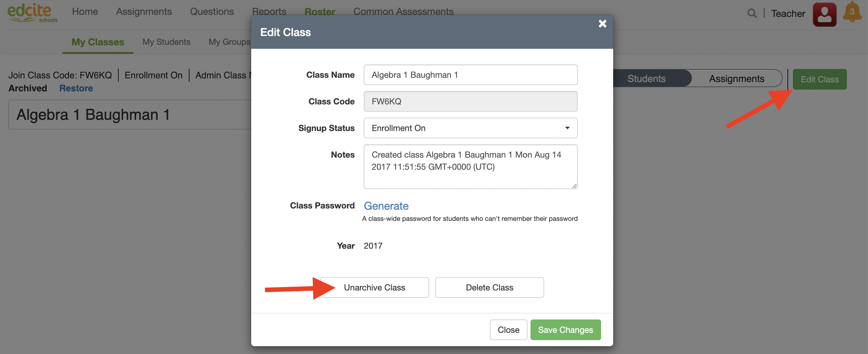Image resolution: width=868 pixels, height=354 pixels.
Task: Switch to the Assignments toggle view
Action: click(737, 78)
